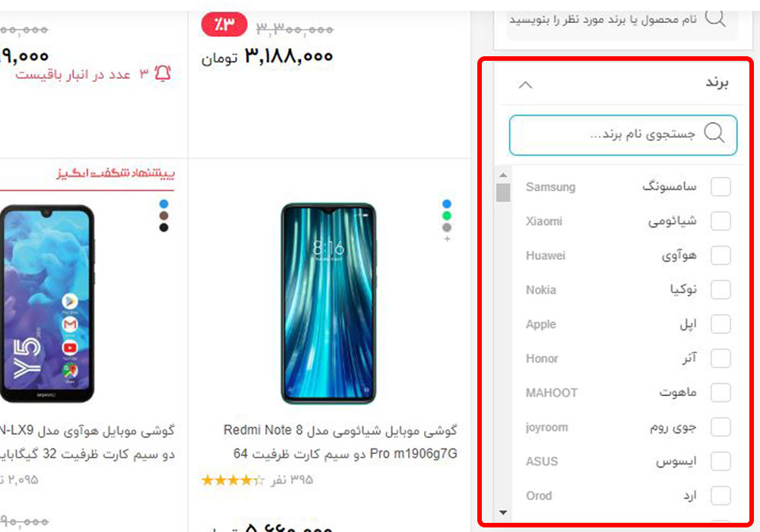Open the Redmi Note 8 Pro phone image

(x=328, y=304)
